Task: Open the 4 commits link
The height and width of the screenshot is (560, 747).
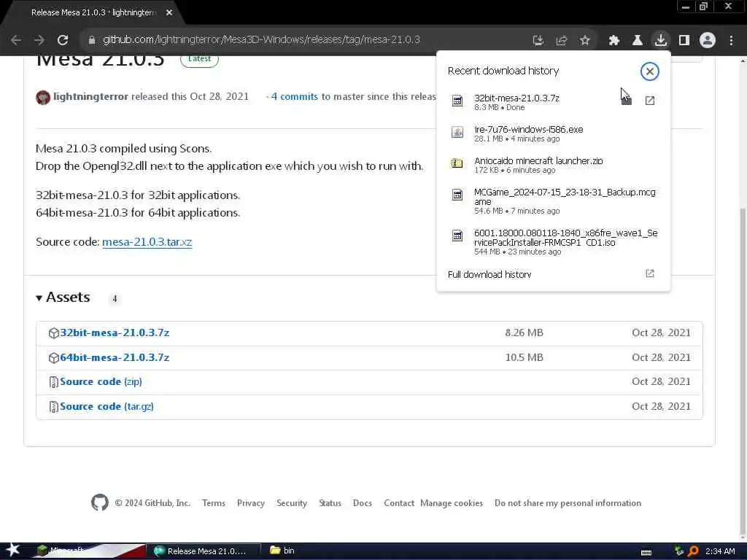Action: [x=294, y=97]
